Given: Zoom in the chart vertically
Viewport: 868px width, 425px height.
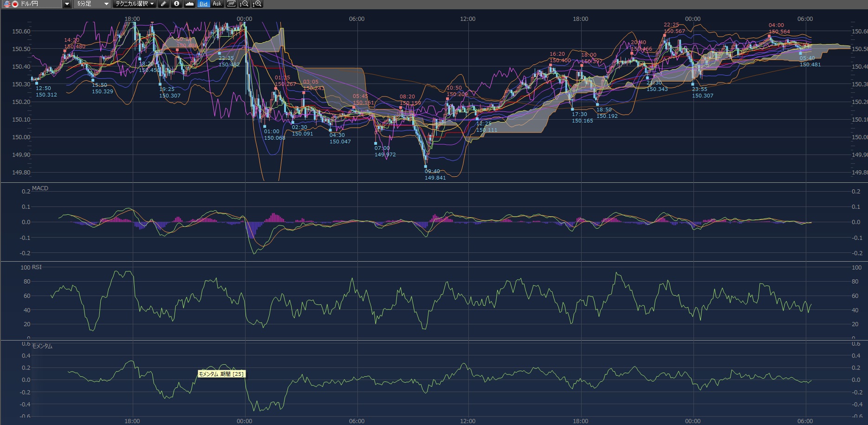Looking at the screenshot, I should (257, 4).
